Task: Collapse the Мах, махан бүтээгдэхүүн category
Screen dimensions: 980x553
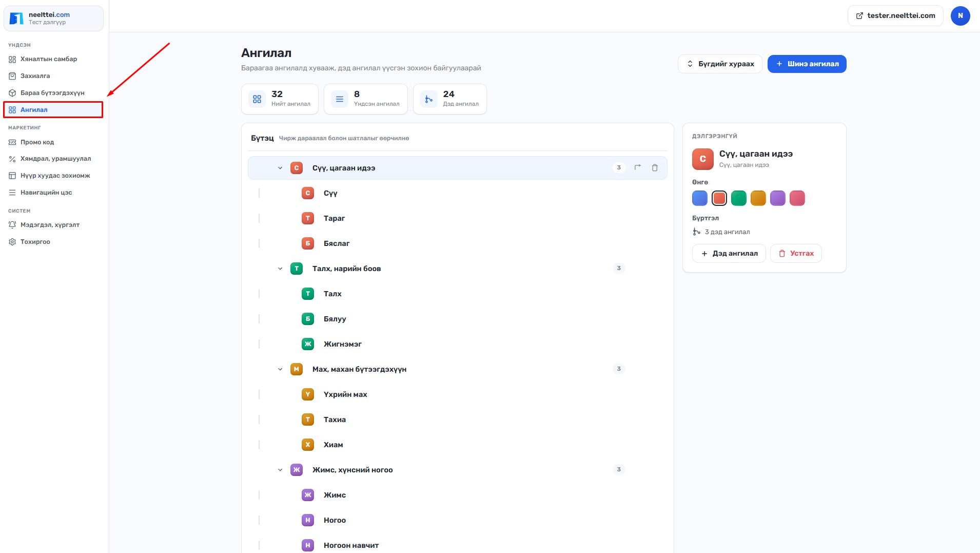Action: pos(280,369)
